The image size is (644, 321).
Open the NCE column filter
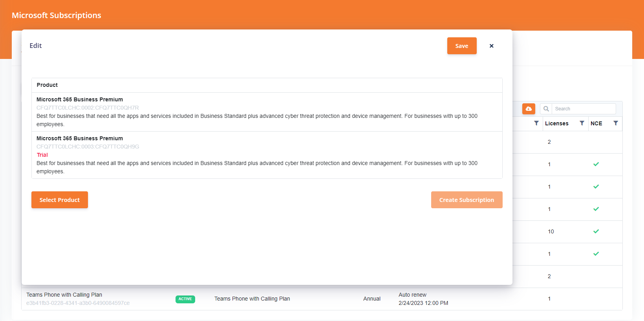tap(616, 123)
